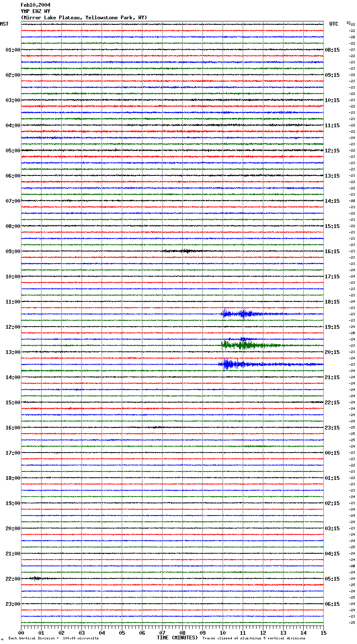This screenshot has width=357, height=644.
Task: Select the 12:00 MST hour label
Action: (x=13, y=327)
